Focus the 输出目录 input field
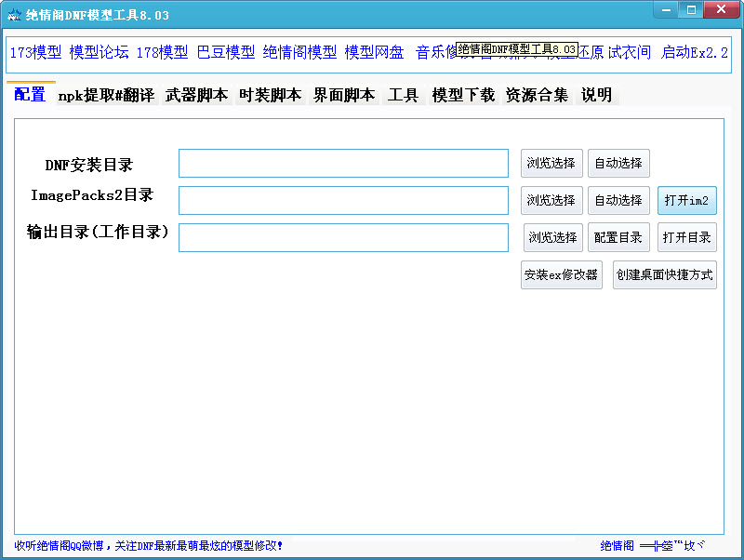 (343, 237)
